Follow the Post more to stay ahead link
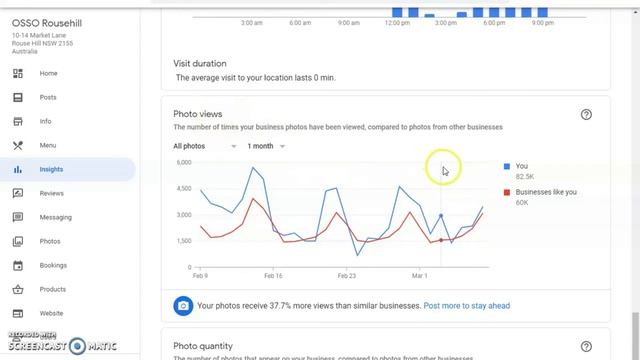Screen dimensions: 640x360 tap(467, 306)
